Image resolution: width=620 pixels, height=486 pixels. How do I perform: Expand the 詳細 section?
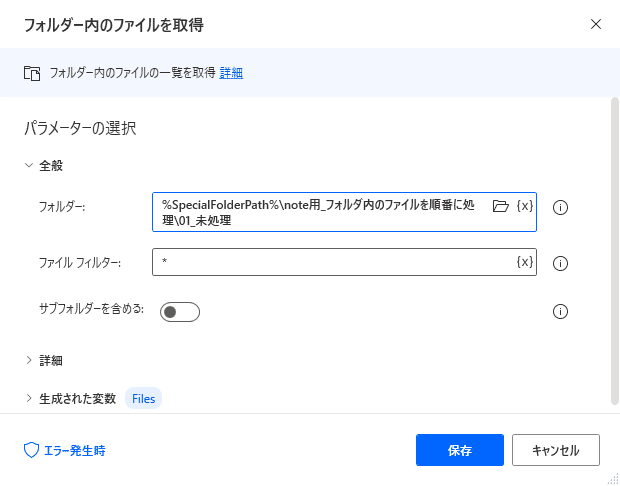pyautogui.click(x=29, y=360)
